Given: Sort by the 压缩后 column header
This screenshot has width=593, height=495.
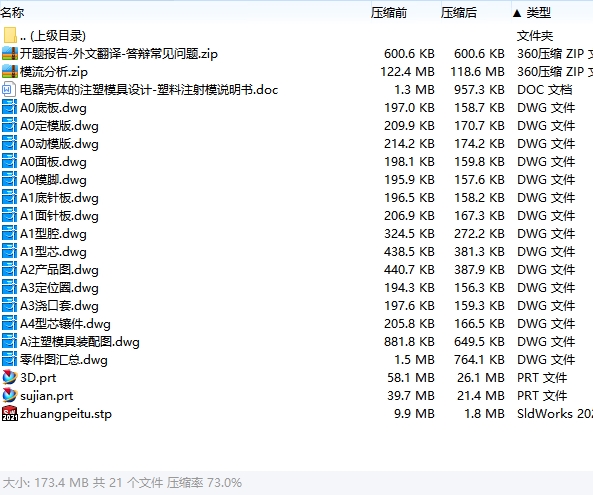Looking at the screenshot, I should pos(459,13).
